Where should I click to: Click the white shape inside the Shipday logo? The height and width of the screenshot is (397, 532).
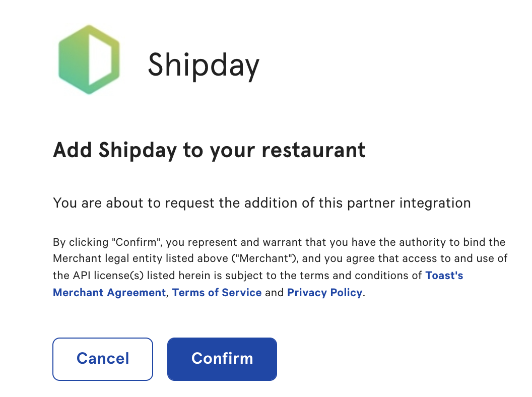pyautogui.click(x=101, y=58)
